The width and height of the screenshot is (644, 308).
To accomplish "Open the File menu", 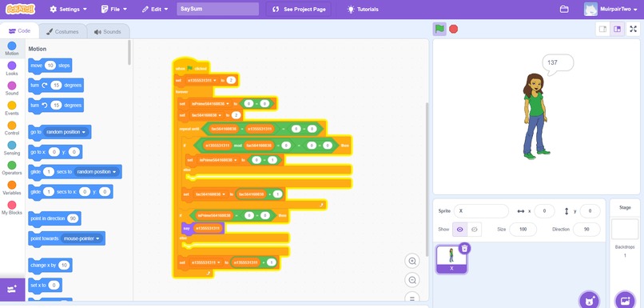I will coord(114,9).
